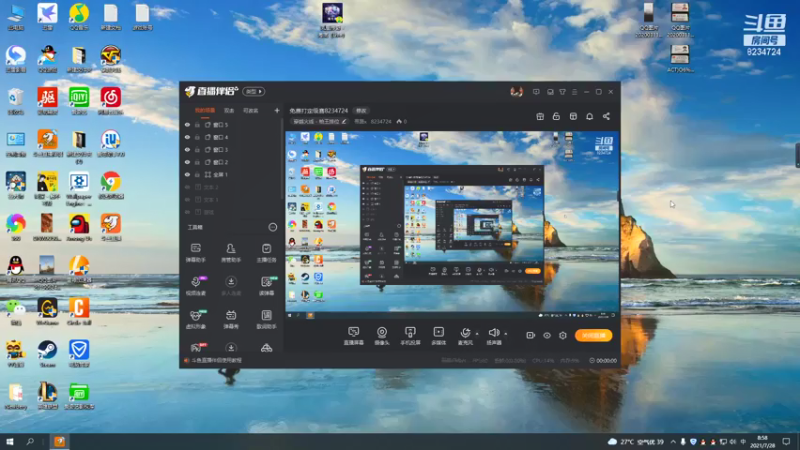Click 修改 button next to stream title
The height and width of the screenshot is (450, 800).
[x=361, y=110]
